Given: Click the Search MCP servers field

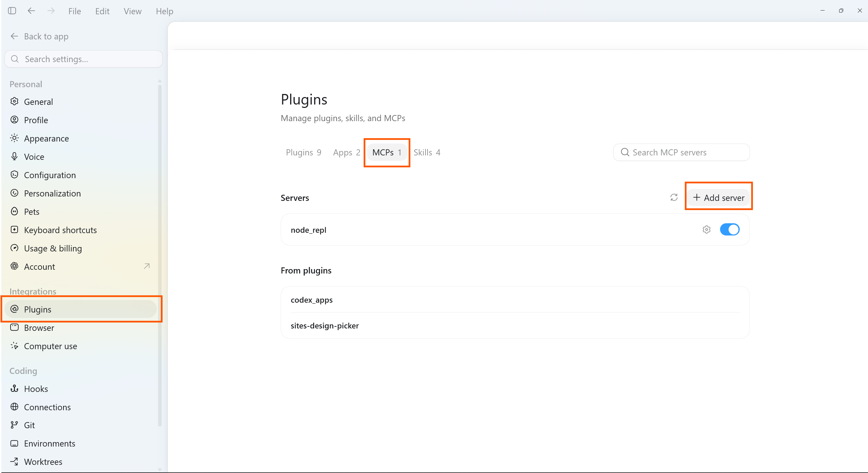Looking at the screenshot, I should point(681,152).
